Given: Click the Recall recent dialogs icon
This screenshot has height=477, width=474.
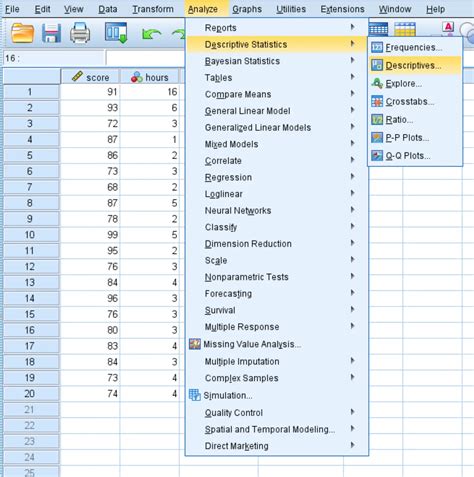Looking at the screenshot, I should coord(116,33).
